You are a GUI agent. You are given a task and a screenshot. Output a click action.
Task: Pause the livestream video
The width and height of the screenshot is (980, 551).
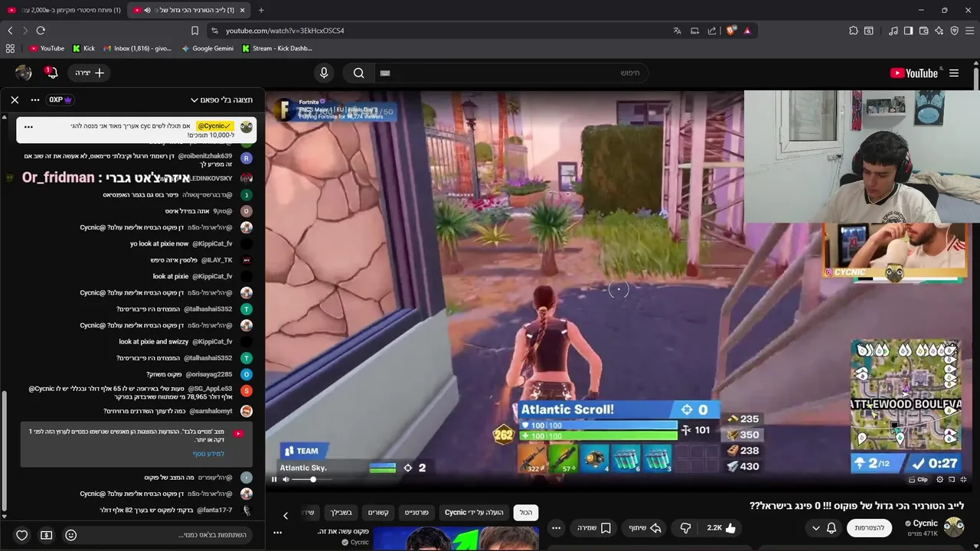(x=274, y=480)
